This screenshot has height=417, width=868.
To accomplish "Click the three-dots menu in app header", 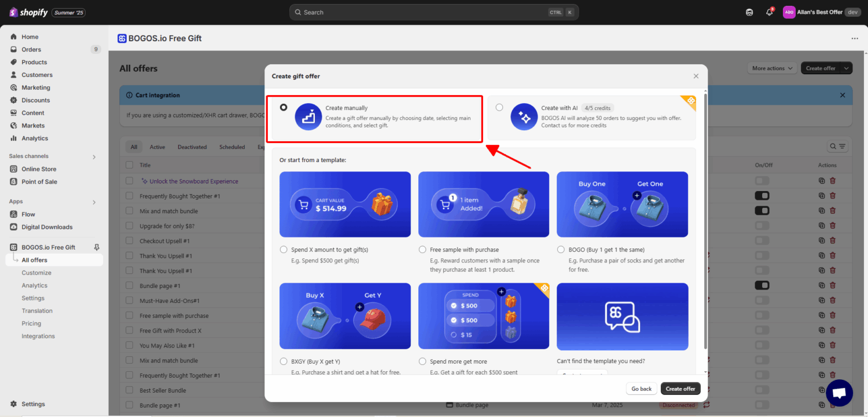I will (x=855, y=38).
